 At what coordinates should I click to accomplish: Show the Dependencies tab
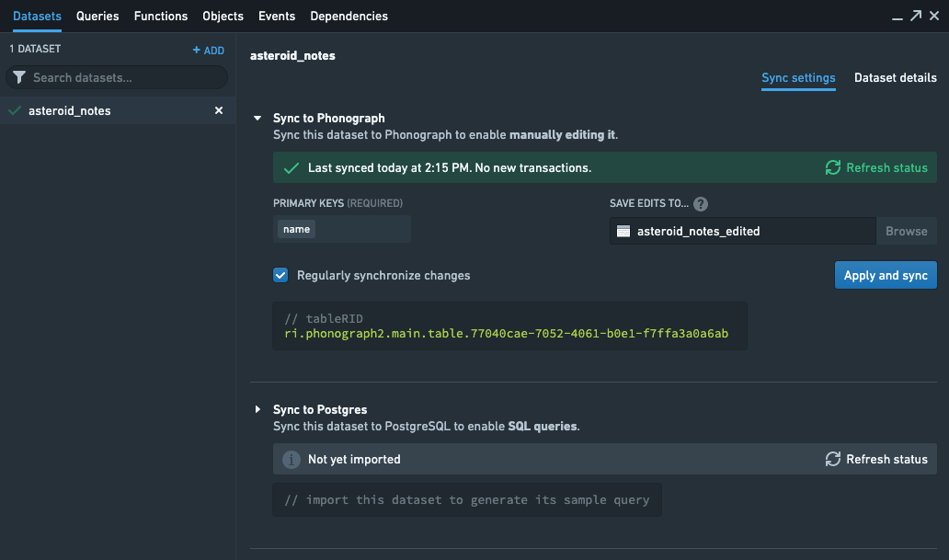pyautogui.click(x=349, y=17)
